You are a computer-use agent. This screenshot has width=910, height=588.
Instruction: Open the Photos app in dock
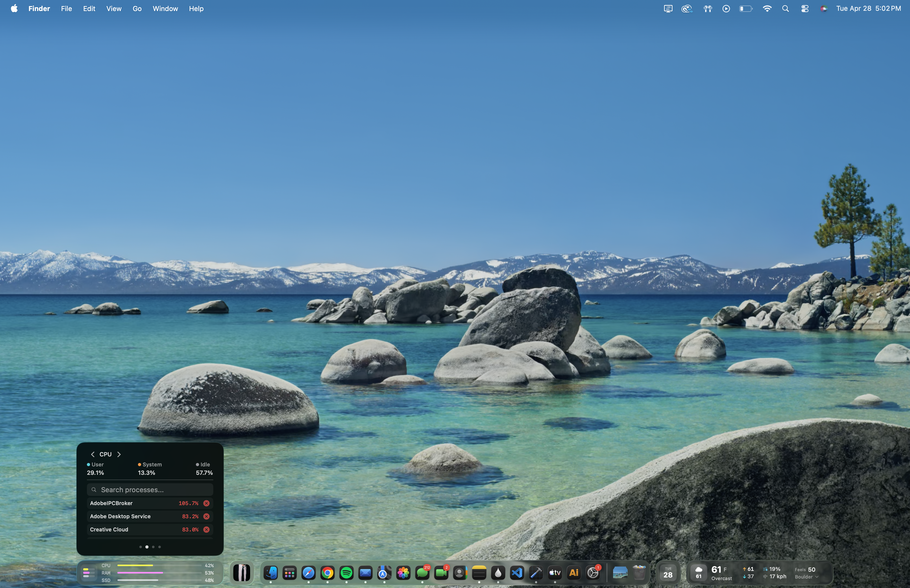tap(403, 573)
